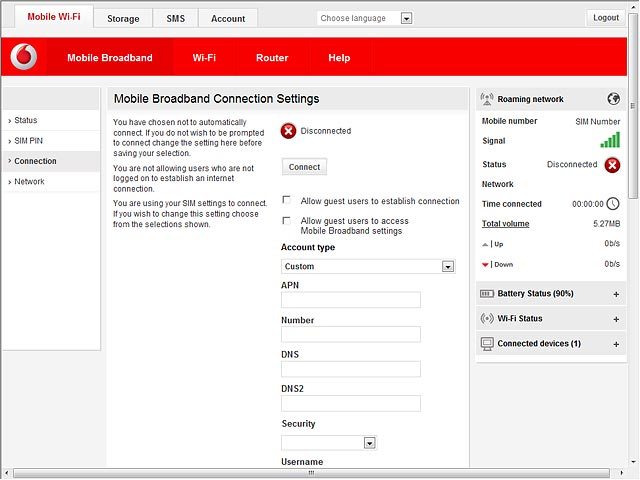Click the Mobile Broadband Connection Settings heading
This screenshot has width=640, height=480.
[216, 99]
